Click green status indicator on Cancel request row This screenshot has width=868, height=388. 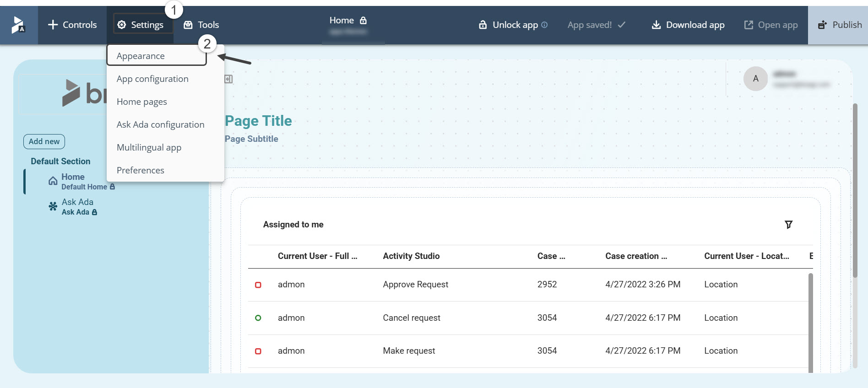tap(258, 318)
